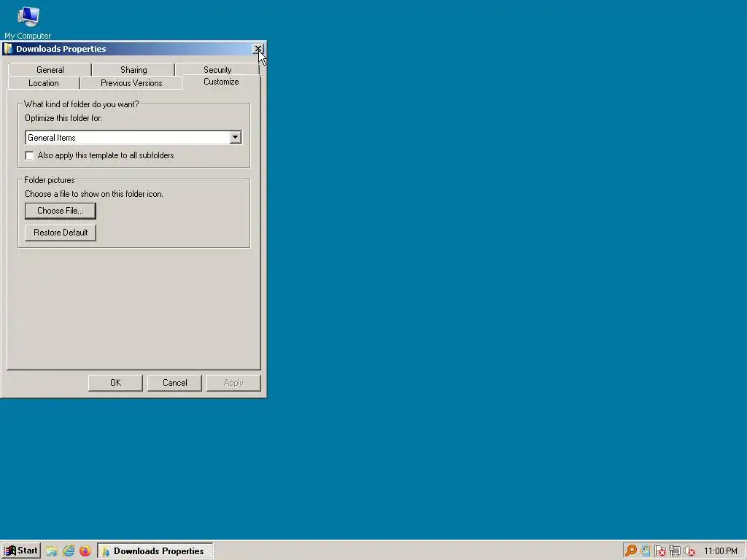This screenshot has height=560, width=747.
Task: Switch to the General tab
Action: [x=50, y=69]
